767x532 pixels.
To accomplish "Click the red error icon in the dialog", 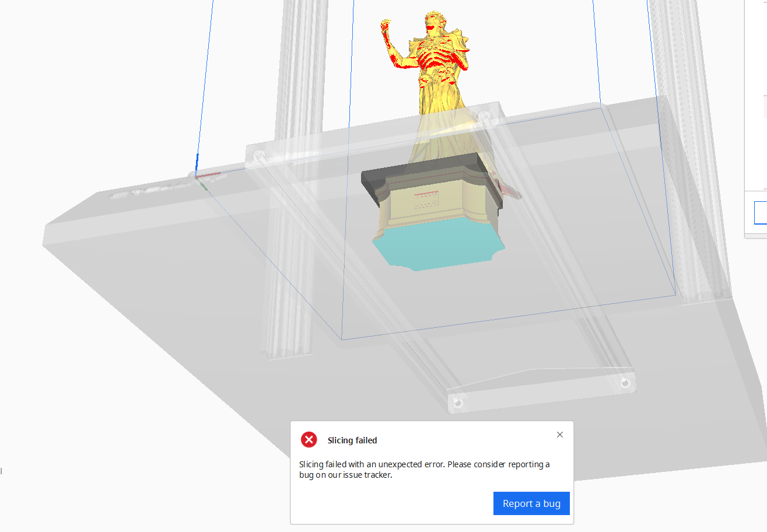I will pyautogui.click(x=309, y=440).
